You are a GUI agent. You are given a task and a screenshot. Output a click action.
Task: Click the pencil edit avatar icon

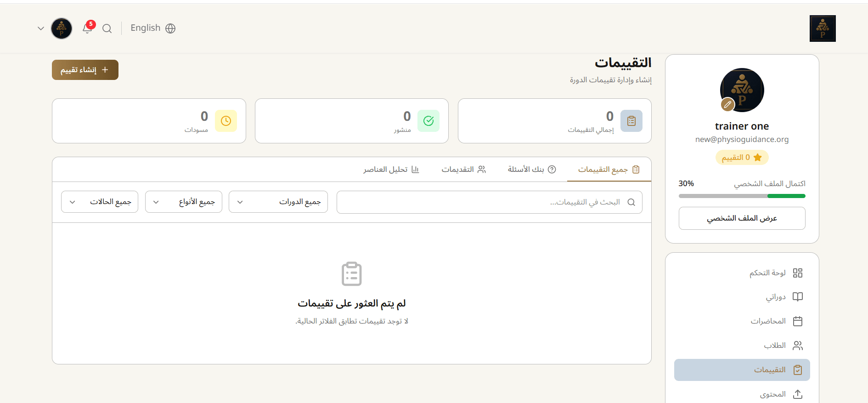coord(727,105)
